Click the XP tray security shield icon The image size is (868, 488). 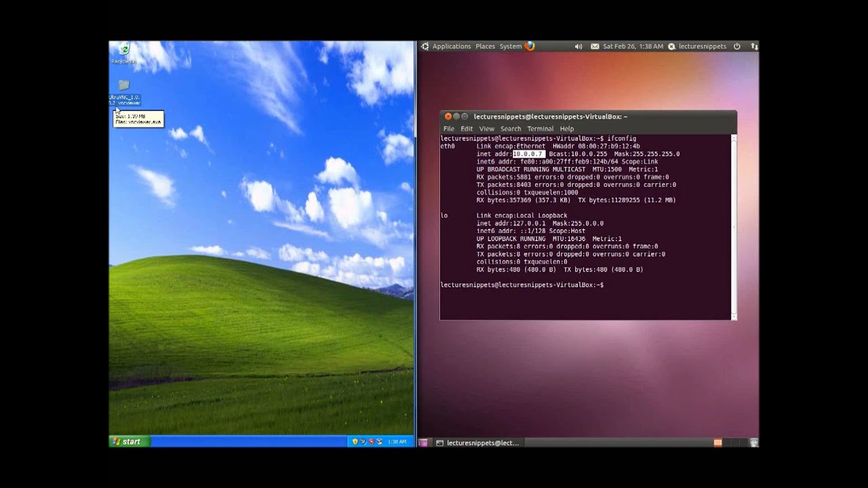tap(355, 441)
